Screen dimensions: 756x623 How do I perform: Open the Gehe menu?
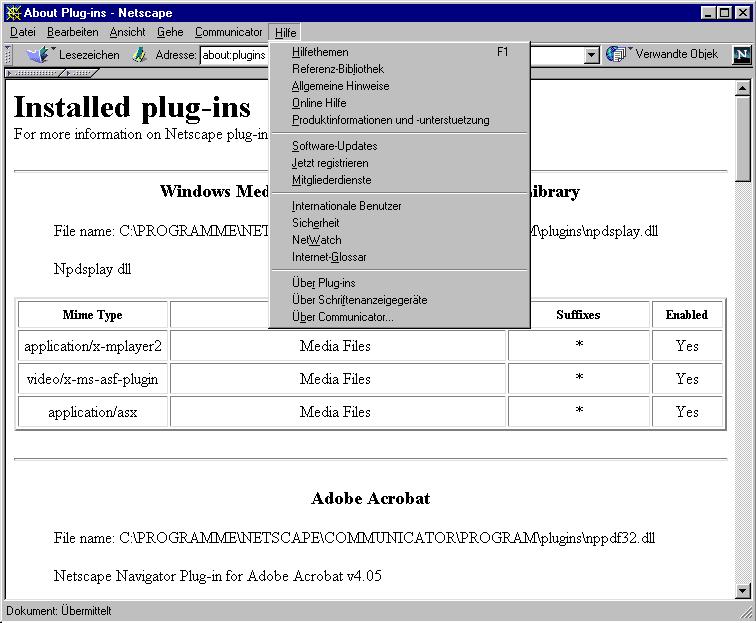pos(170,32)
